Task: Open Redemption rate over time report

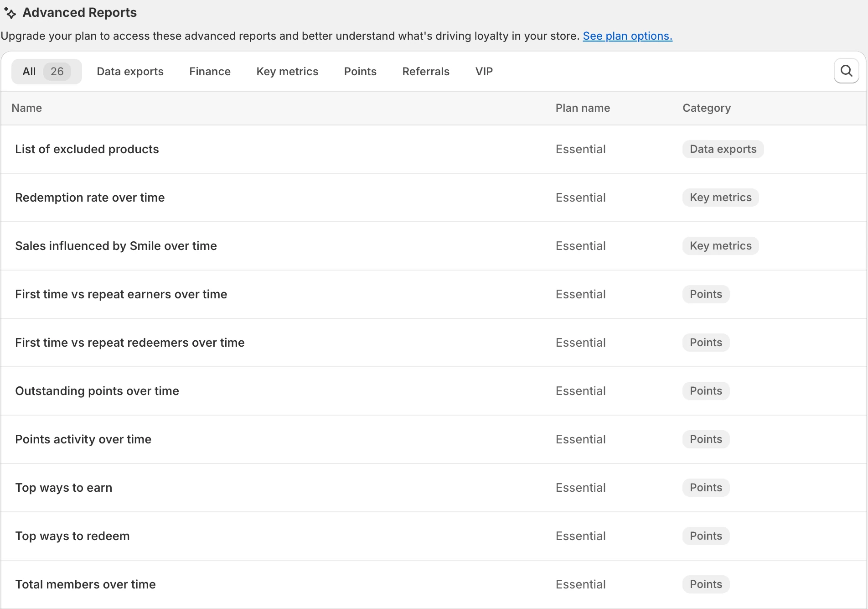Action: click(90, 198)
